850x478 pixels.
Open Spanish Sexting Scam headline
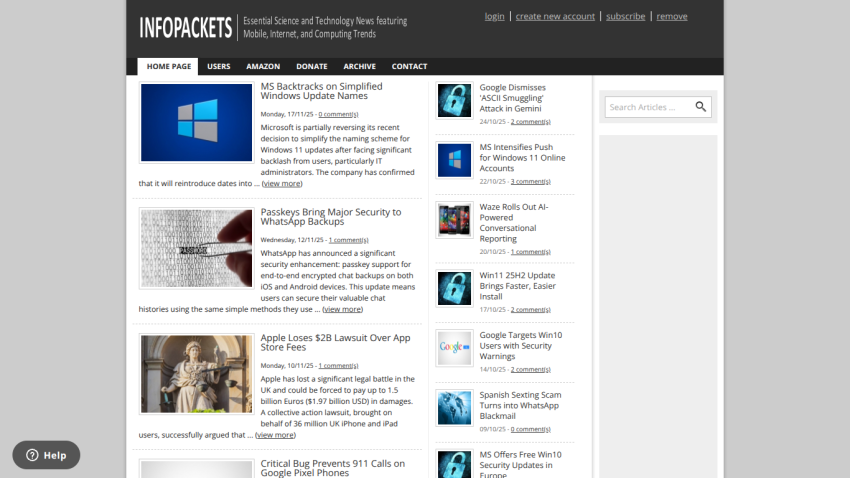point(520,405)
